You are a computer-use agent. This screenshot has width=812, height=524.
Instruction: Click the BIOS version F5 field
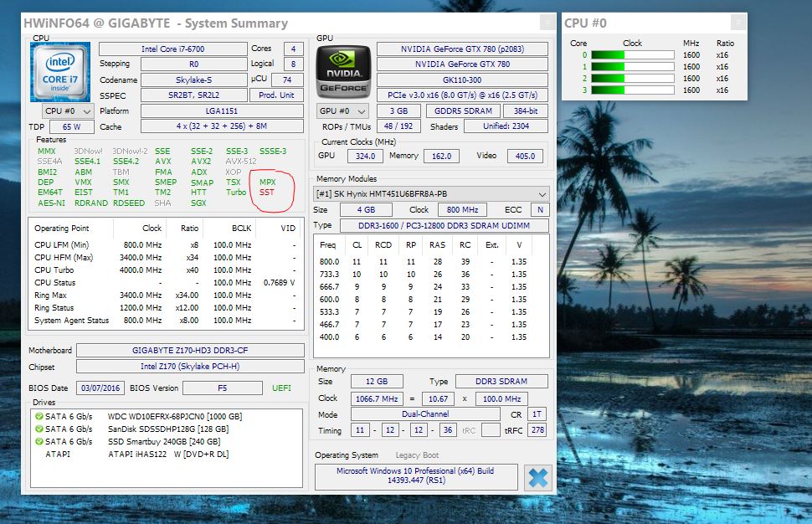(x=222, y=388)
